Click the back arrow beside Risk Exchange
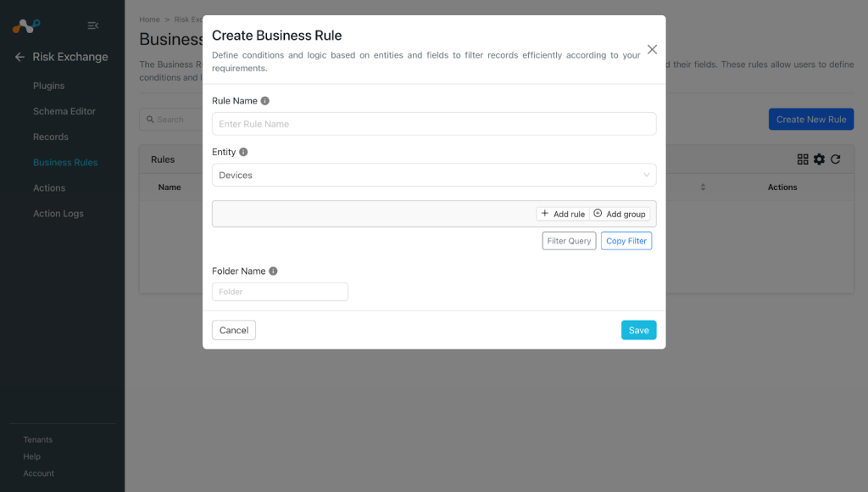Screen dimensions: 868x492 [x=20, y=57]
